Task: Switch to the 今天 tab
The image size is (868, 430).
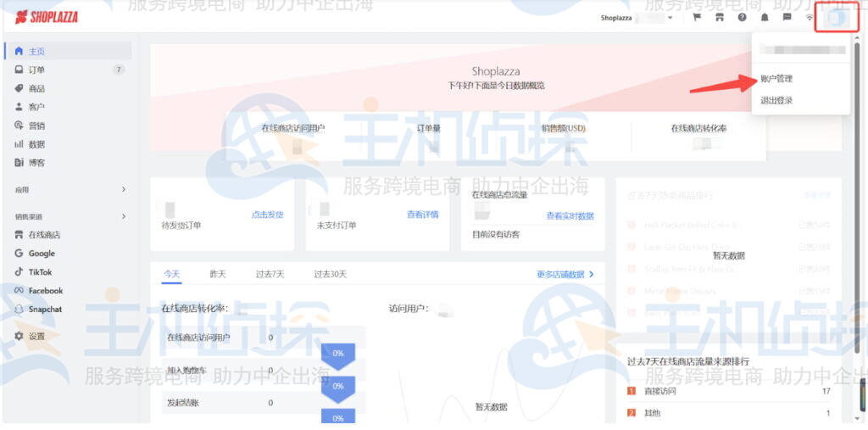Action: click(171, 274)
